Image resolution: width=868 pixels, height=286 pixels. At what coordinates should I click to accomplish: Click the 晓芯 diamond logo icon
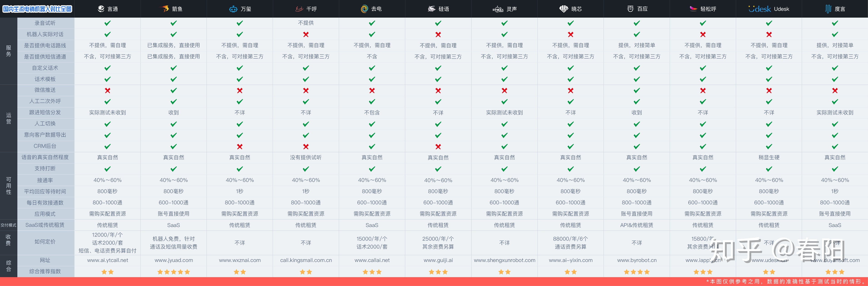point(564,9)
